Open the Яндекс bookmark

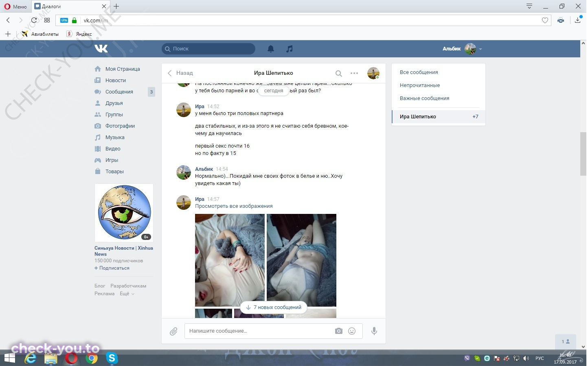click(79, 34)
